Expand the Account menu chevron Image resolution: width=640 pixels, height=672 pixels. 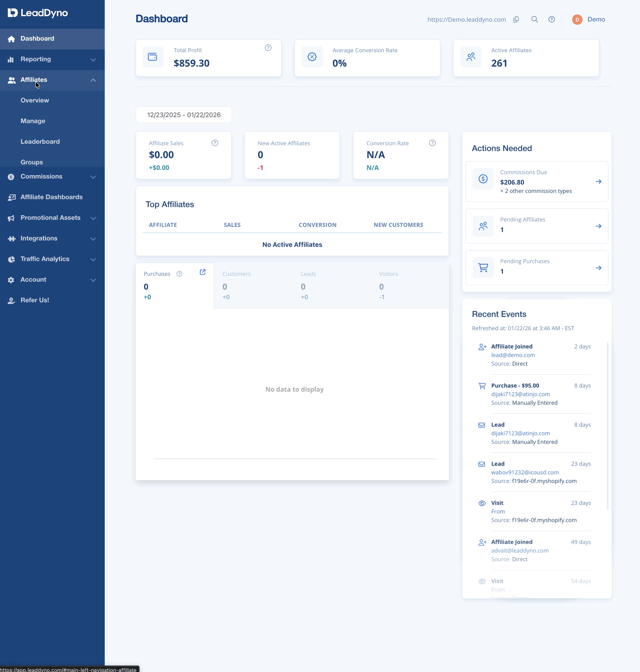click(x=93, y=280)
